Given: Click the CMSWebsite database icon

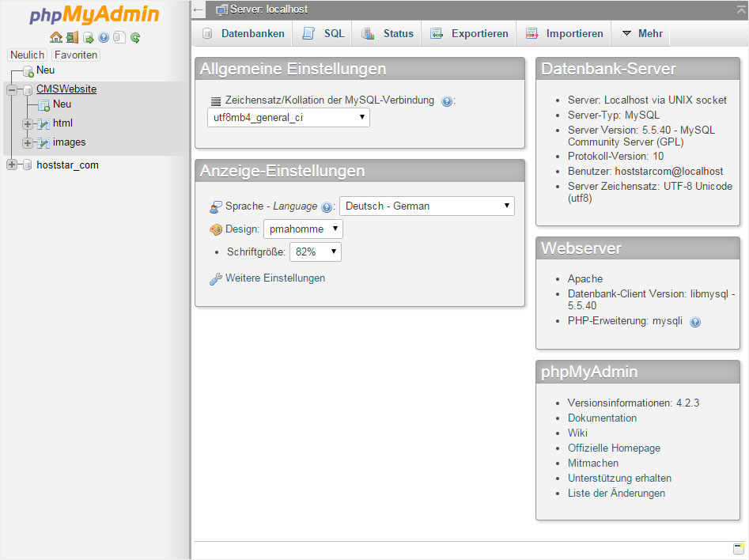Looking at the screenshot, I should (28, 89).
